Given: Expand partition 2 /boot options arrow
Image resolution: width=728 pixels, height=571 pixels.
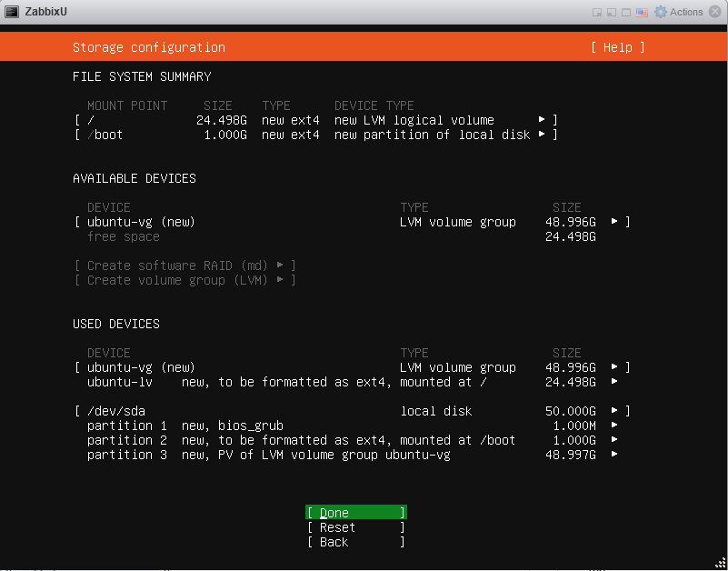Looking at the screenshot, I should (x=614, y=440).
